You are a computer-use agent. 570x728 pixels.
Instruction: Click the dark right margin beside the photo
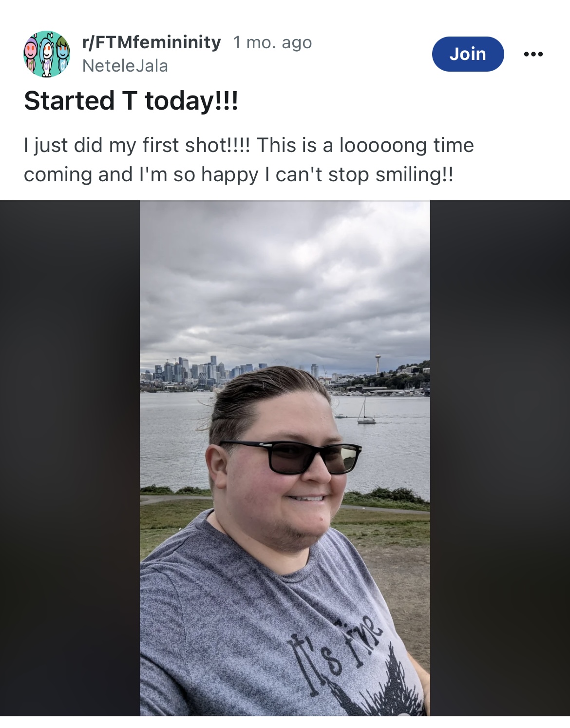point(500,458)
